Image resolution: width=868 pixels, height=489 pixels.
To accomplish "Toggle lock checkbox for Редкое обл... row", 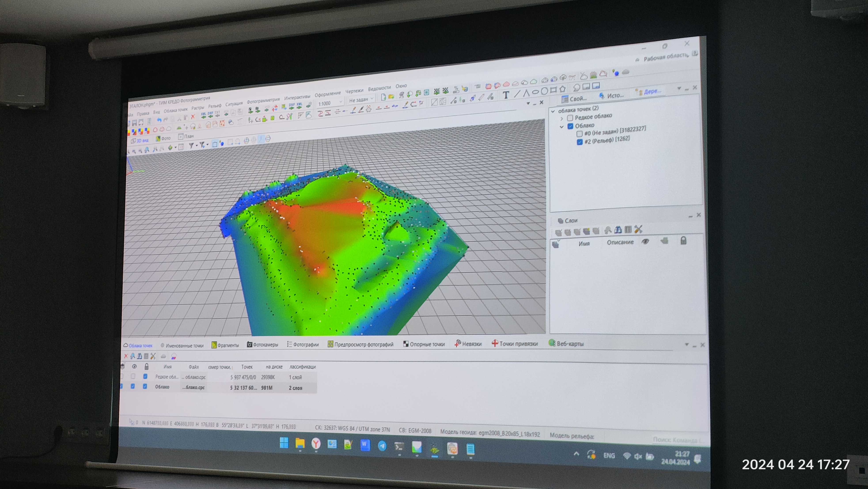I will (x=145, y=376).
